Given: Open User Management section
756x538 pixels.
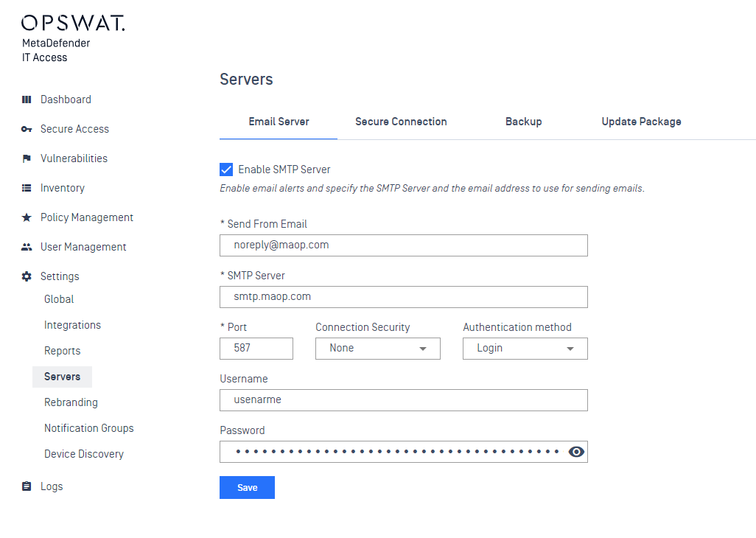Looking at the screenshot, I should click(x=83, y=247).
